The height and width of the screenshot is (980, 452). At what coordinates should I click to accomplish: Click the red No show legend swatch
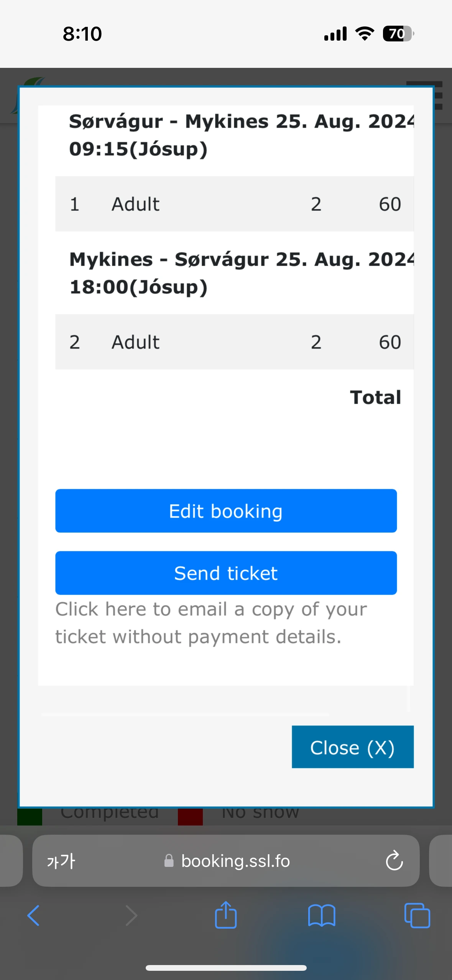pos(190,817)
